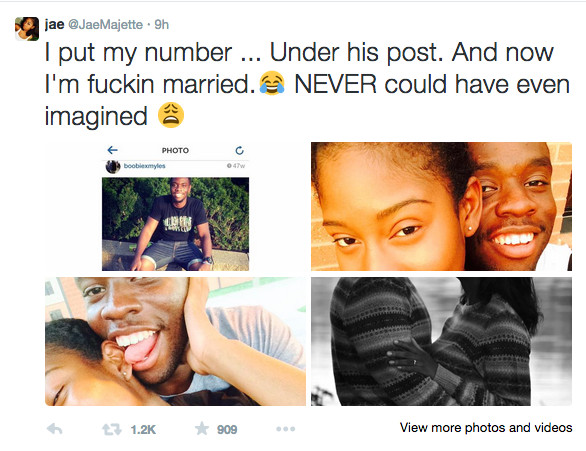Retweet using the retweet arrows icon
586x451 pixels.
point(112,429)
